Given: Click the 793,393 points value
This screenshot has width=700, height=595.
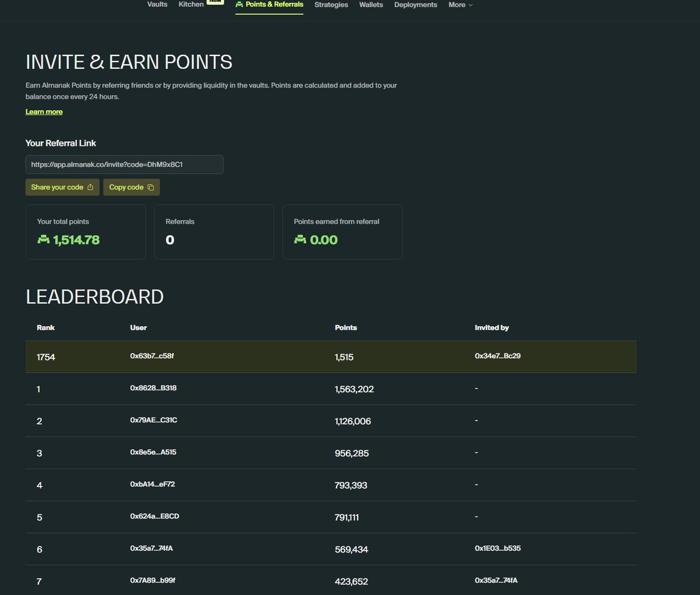Looking at the screenshot, I should [351, 485].
